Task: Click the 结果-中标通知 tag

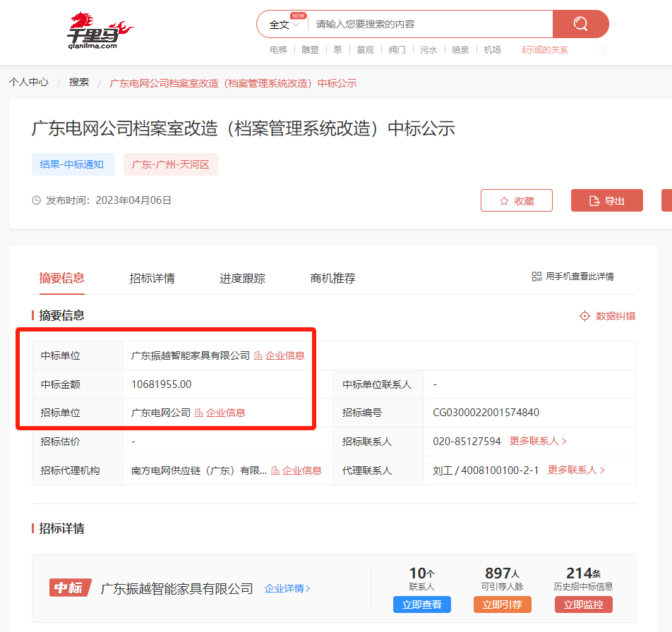Action: (x=73, y=164)
